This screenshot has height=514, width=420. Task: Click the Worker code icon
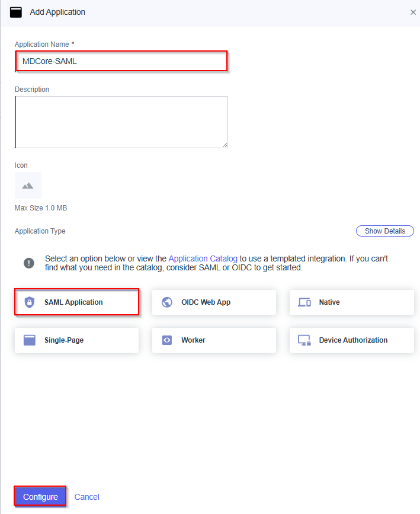[167, 340]
